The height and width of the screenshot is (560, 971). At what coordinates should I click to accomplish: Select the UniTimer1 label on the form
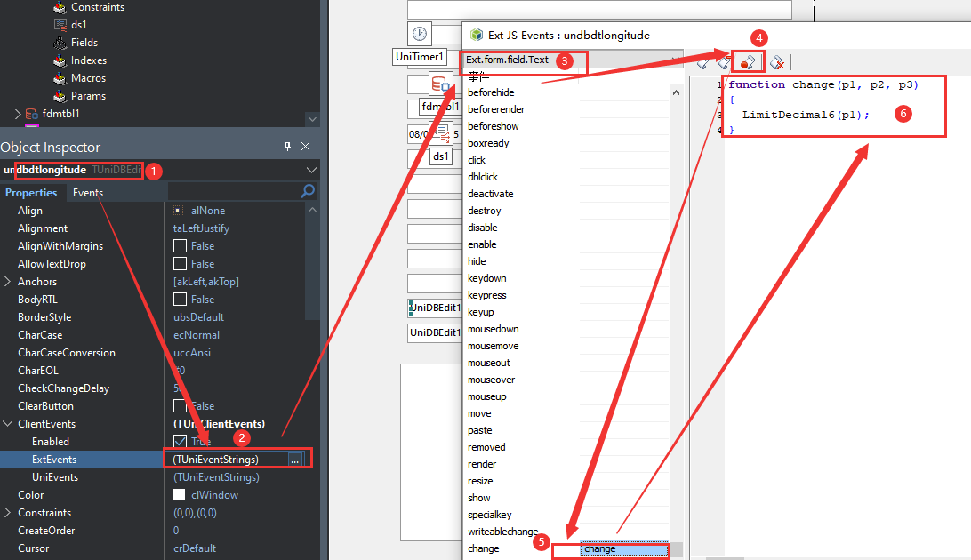[420, 57]
